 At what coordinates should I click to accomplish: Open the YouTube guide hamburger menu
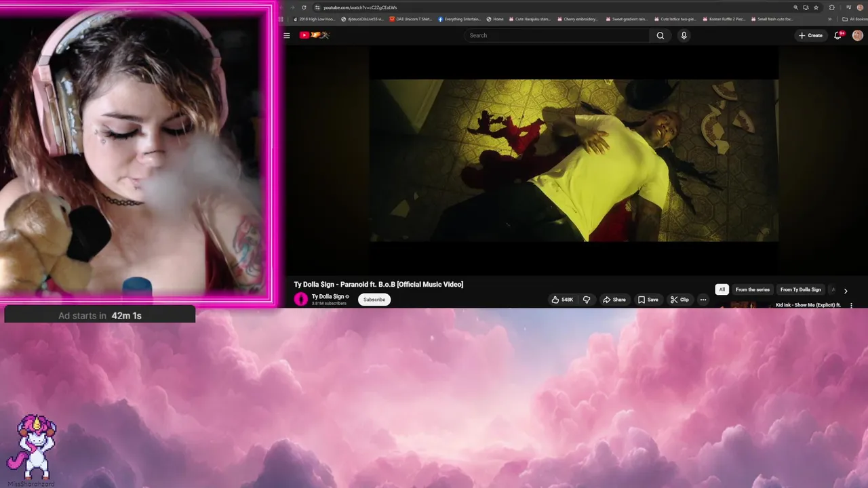tap(287, 35)
